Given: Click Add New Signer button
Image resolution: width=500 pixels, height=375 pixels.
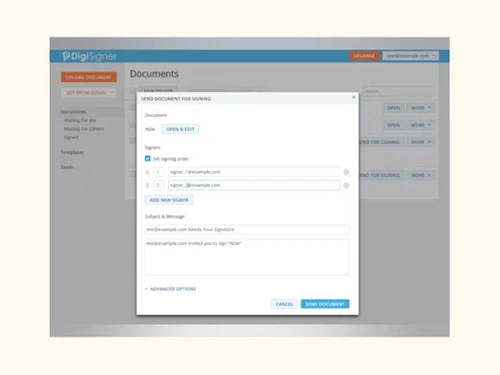Looking at the screenshot, I should coord(169,200).
